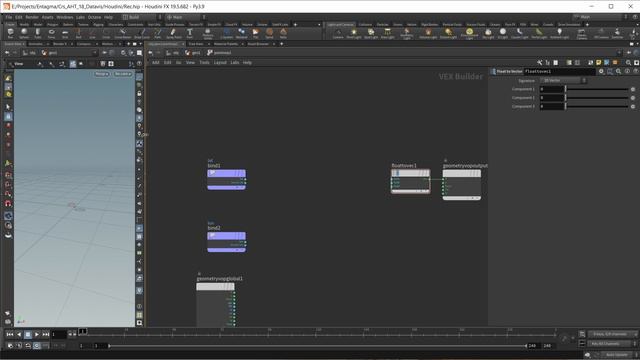Open the network editor tool wrench icon

540,62
